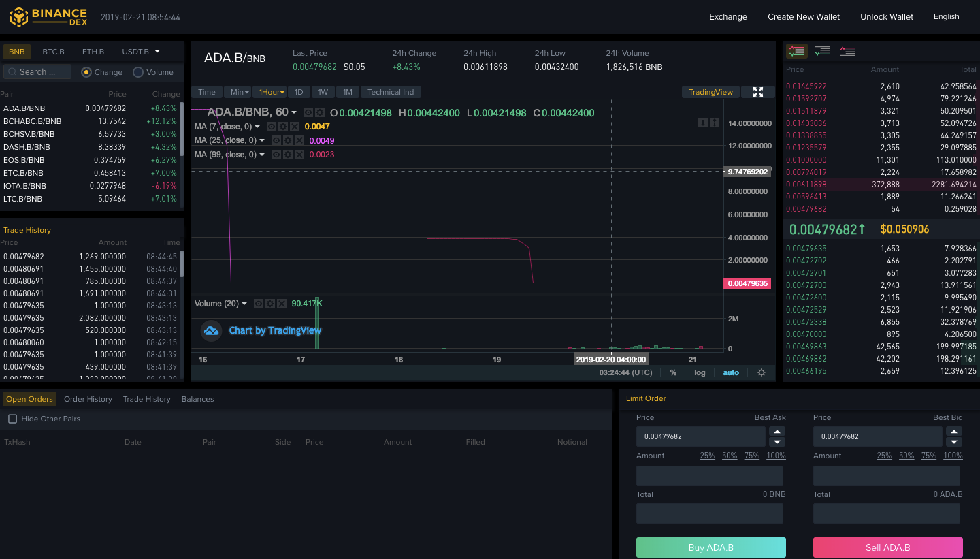
Task: Select the Volume radio button
Action: point(138,72)
